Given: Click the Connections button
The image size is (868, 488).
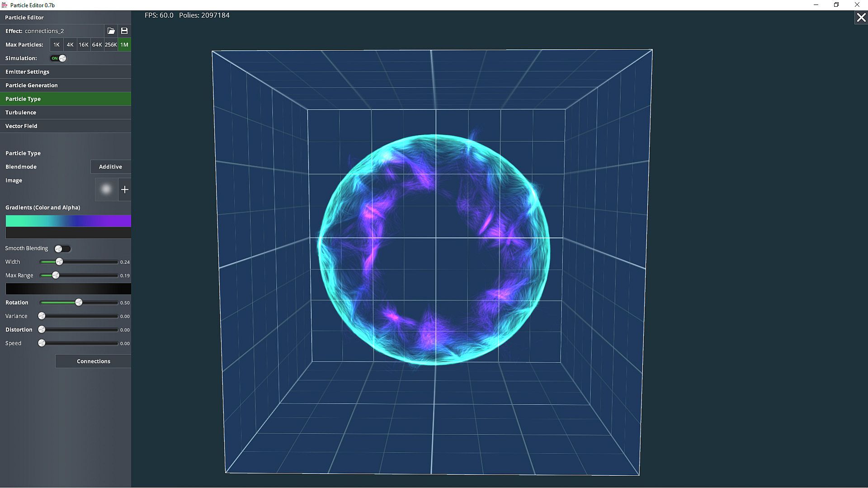Looking at the screenshot, I should click(x=94, y=361).
